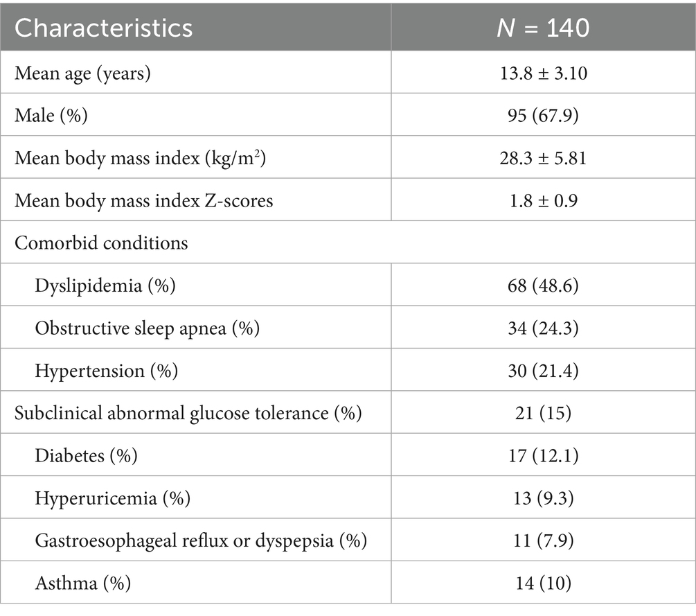Click the N = 140 column header
The height and width of the screenshot is (616, 696).
pyautogui.click(x=542, y=27)
